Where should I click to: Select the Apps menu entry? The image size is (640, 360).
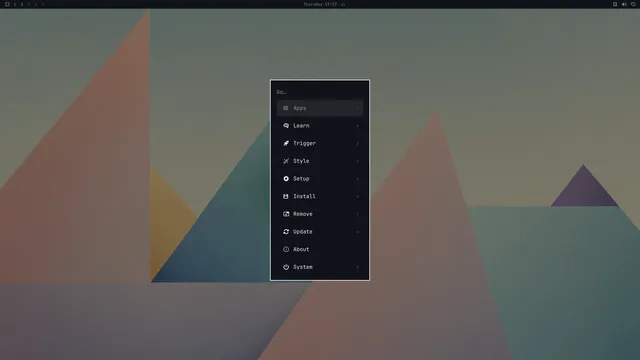click(320, 108)
